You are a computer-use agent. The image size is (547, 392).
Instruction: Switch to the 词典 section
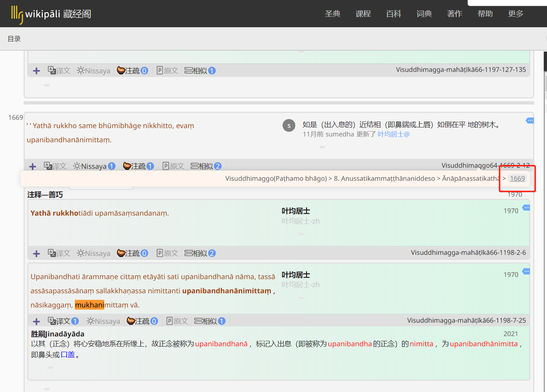coord(424,13)
